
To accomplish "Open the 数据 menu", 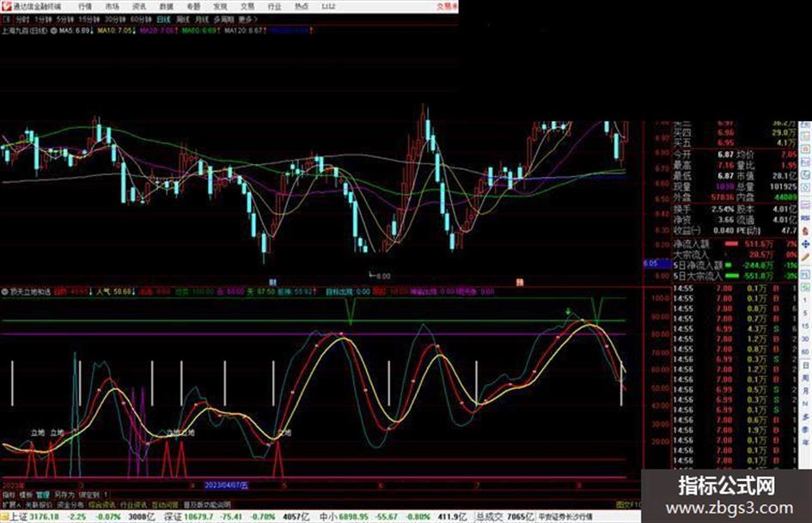I will click(166, 6).
